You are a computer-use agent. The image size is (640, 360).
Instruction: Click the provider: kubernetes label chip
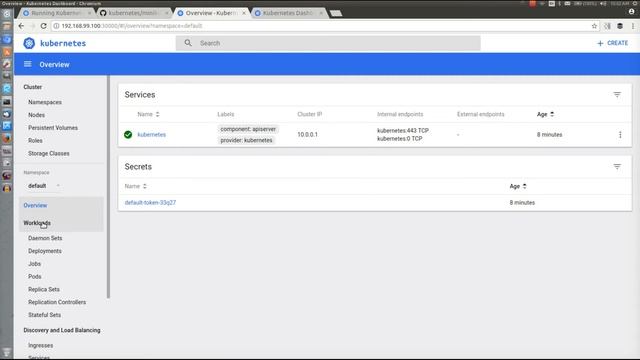(x=246, y=140)
